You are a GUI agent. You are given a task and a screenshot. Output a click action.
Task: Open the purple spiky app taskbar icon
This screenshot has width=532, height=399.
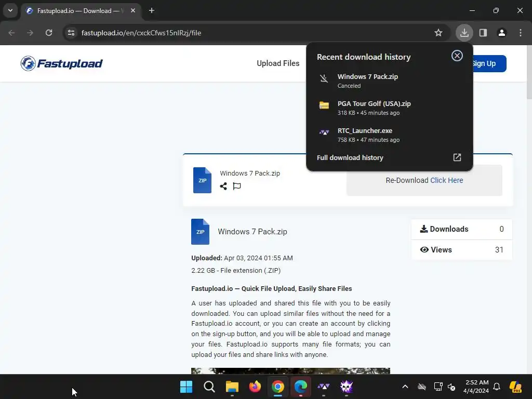coord(347,387)
